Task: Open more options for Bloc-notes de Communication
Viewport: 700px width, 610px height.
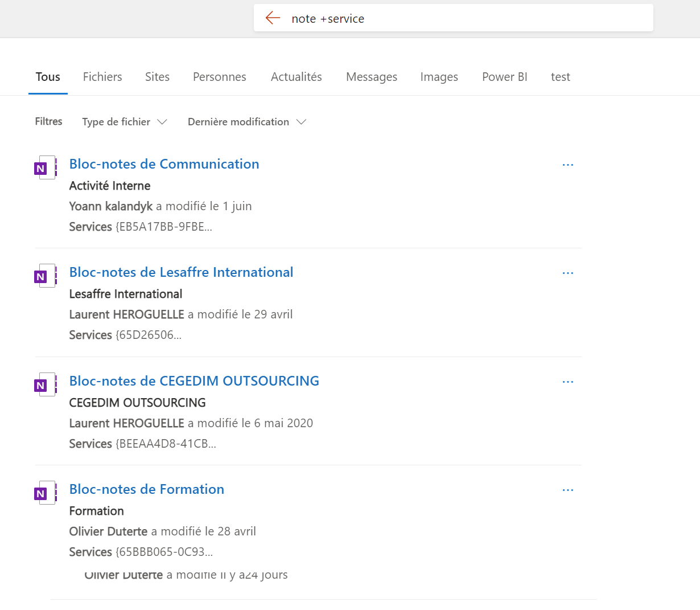Action: pyautogui.click(x=568, y=165)
